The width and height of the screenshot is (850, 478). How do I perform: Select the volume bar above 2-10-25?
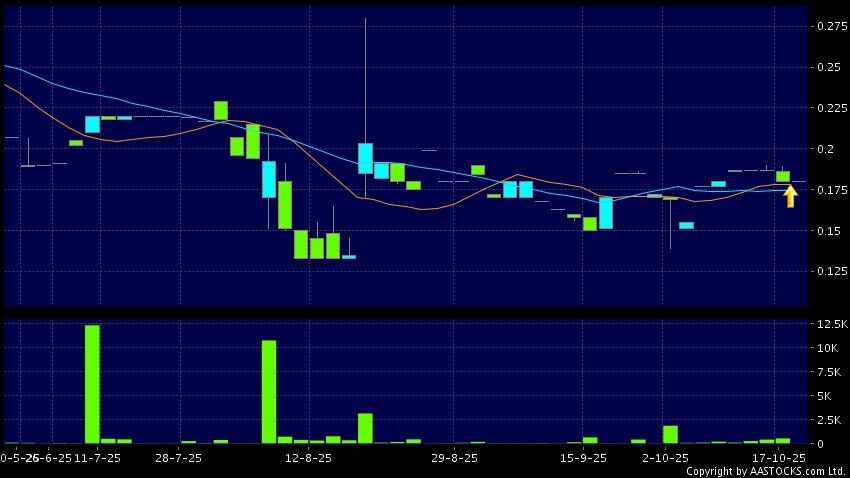click(x=670, y=434)
